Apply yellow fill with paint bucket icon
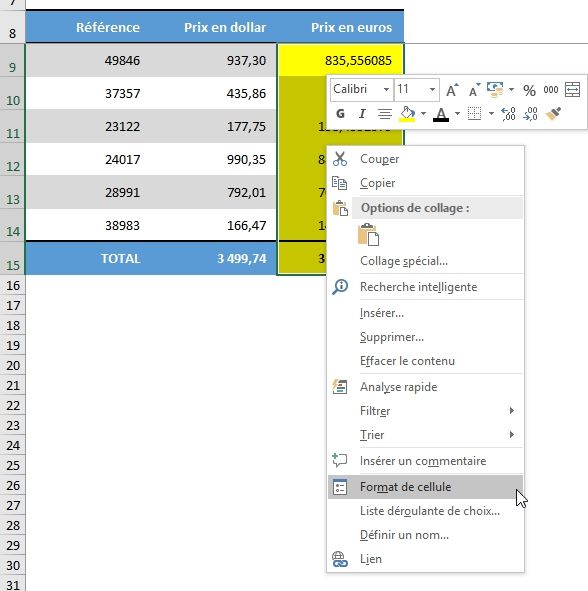Image resolution: width=588 pixels, height=591 pixels. click(407, 113)
